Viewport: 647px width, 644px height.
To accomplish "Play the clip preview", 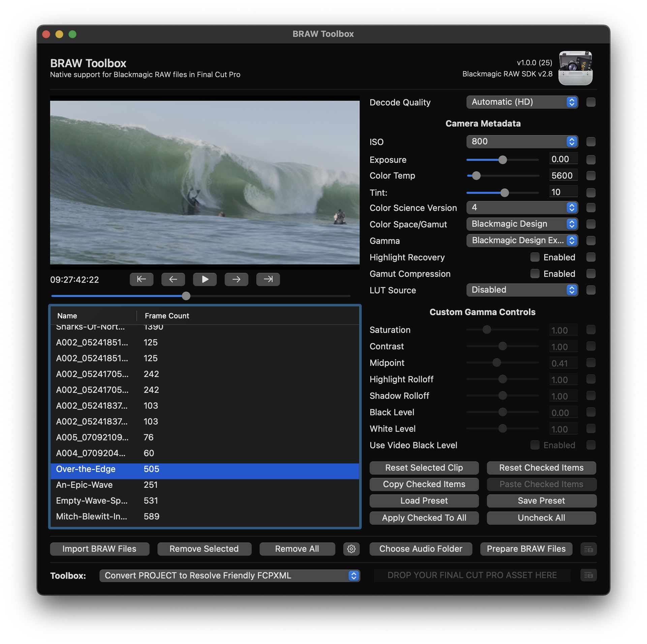I will (205, 279).
